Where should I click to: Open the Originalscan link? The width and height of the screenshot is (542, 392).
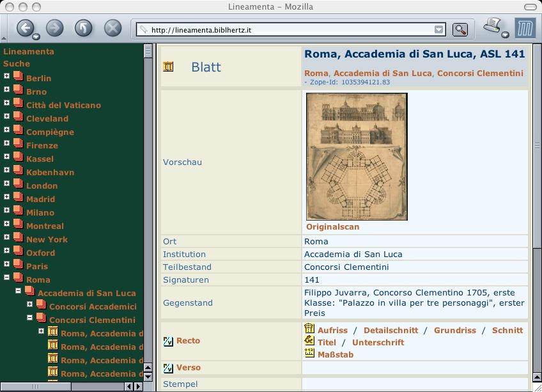pyautogui.click(x=332, y=227)
